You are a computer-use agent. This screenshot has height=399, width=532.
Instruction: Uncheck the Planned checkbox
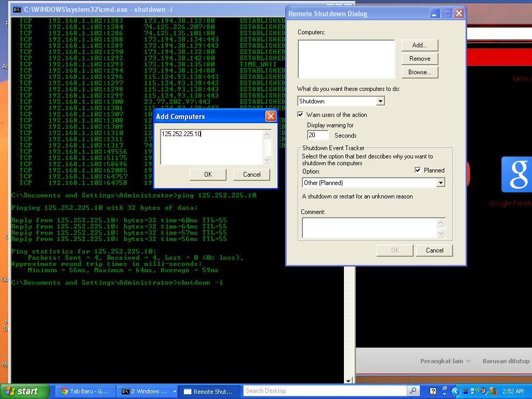point(418,170)
